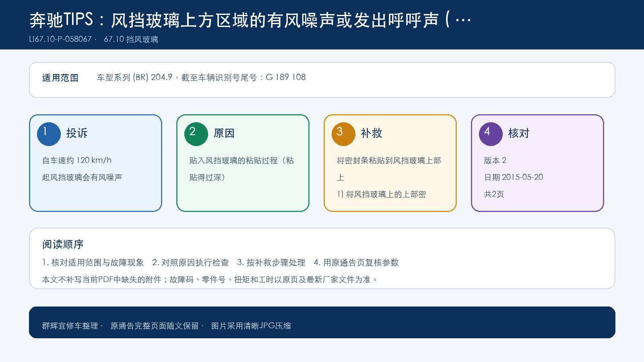The height and width of the screenshot is (362, 644).
Task: Click the 阅读顺序 heading
Action: coord(63,244)
